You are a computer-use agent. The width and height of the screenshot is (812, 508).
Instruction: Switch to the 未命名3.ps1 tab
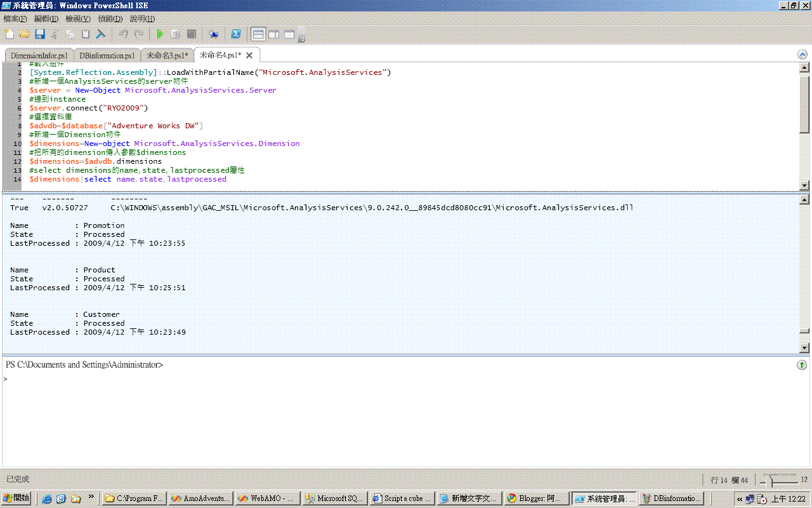coord(167,55)
